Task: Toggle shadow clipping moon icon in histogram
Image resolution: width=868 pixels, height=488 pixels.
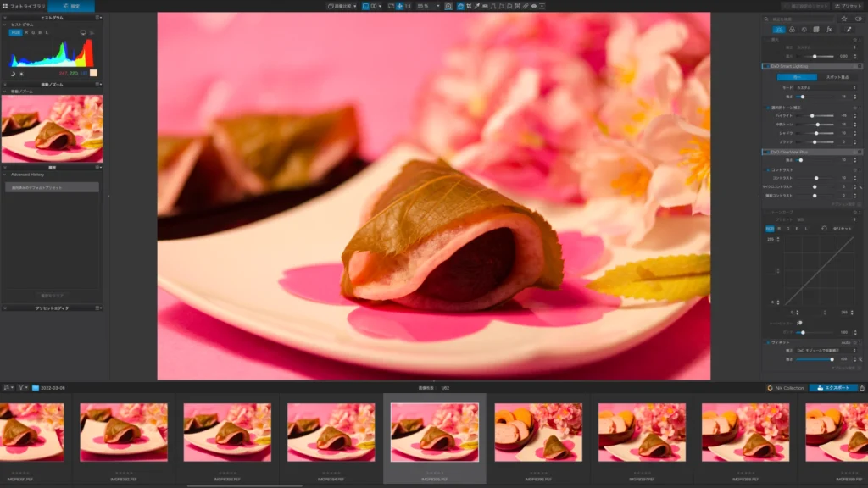Action: coord(13,73)
